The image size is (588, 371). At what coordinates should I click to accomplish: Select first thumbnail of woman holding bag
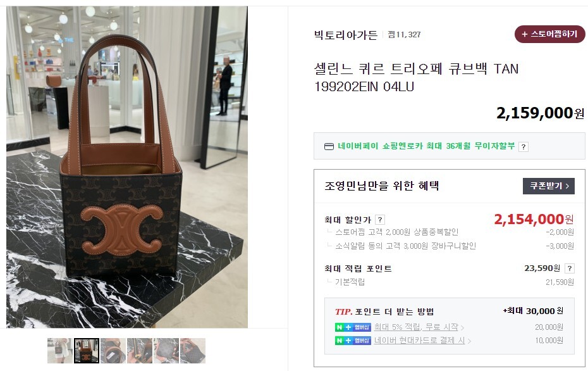click(60, 351)
